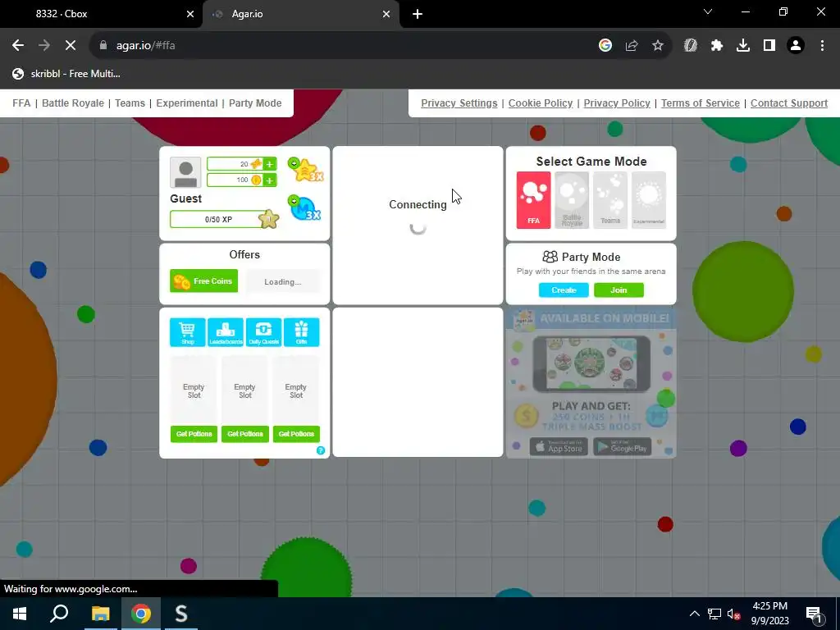This screenshot has height=630, width=840.
Task: Toggle the browser side panel icon
Action: pos(769,46)
